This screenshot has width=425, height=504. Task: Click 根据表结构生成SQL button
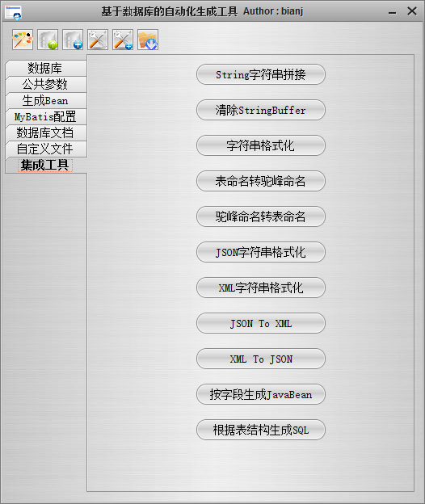pyautogui.click(x=261, y=430)
